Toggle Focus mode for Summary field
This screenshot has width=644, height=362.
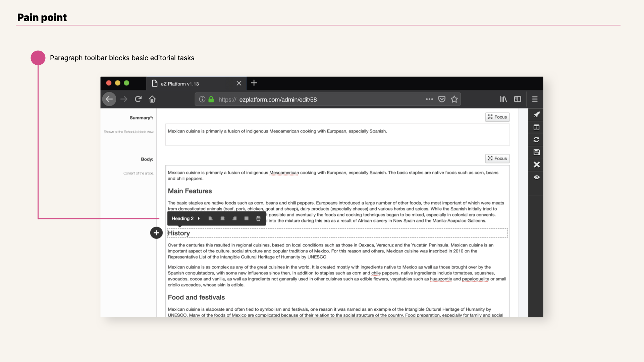[497, 117]
